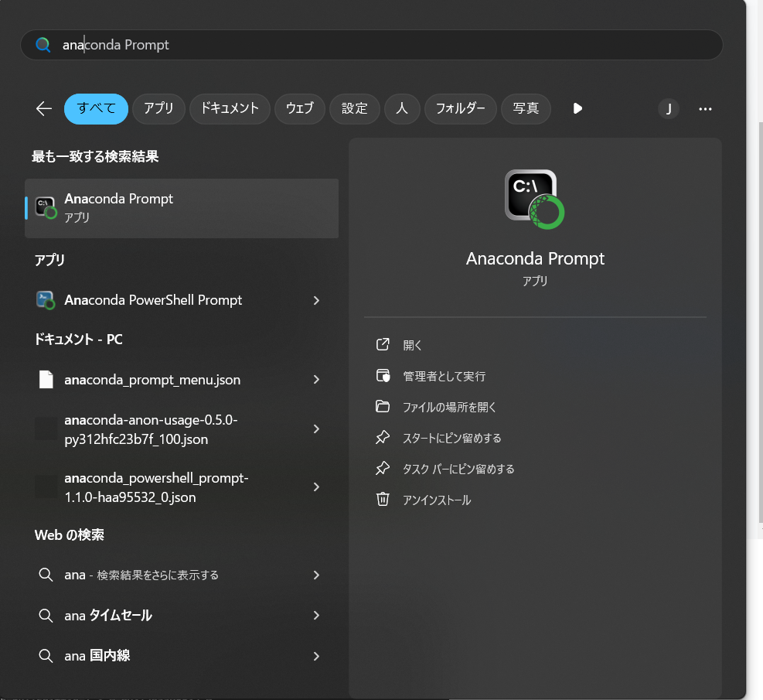Click the folder icon for ファイルの場所を開く
This screenshot has width=763, height=700.
pyautogui.click(x=383, y=407)
